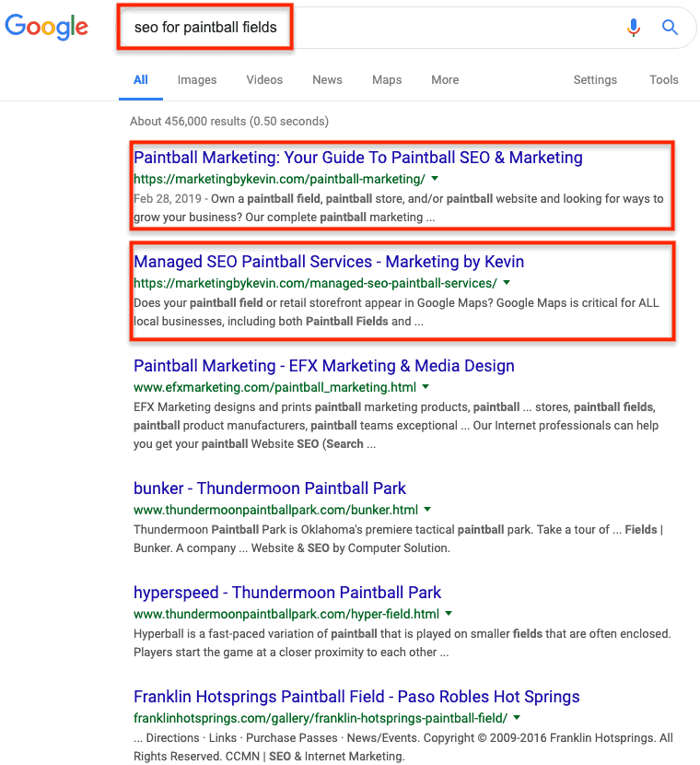700x765 pixels.
Task: Open 'Managed SEO Paintball Services' result
Action: tap(329, 262)
